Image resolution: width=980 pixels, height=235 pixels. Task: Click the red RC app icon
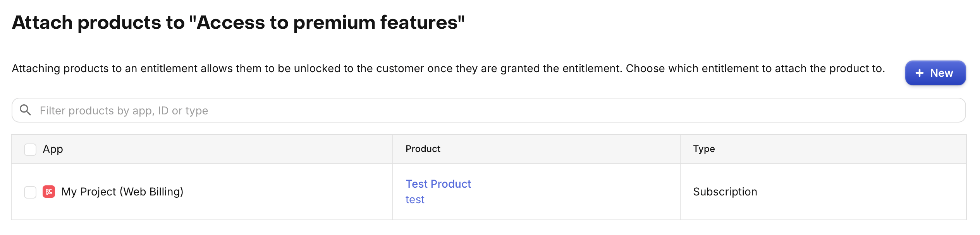49,192
